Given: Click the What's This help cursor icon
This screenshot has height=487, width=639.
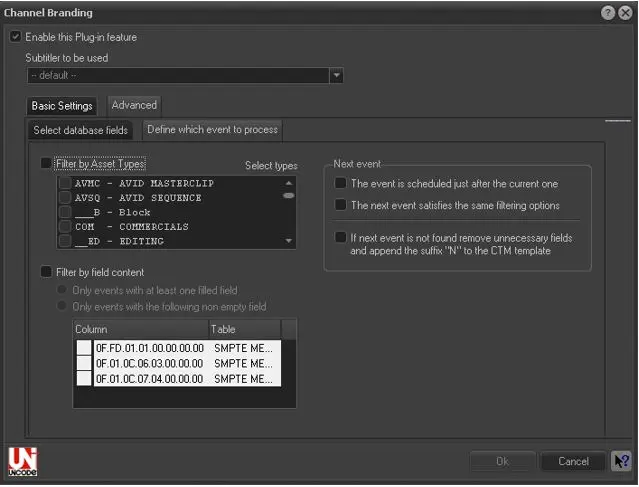Looking at the screenshot, I should click(621, 461).
